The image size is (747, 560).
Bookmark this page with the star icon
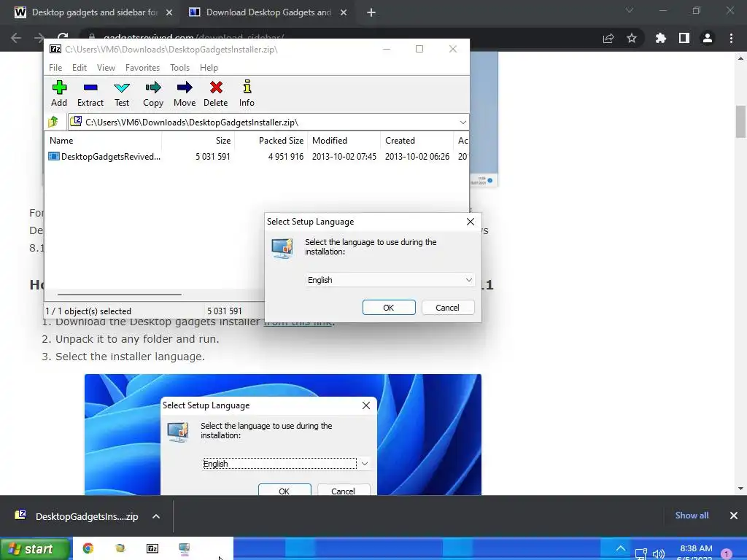632,39
